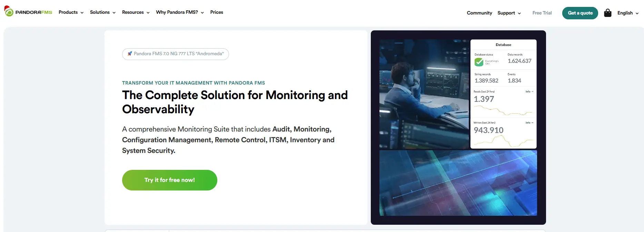The width and height of the screenshot is (644, 232).
Task: Click the Try it for free now! button
Action: [170, 180]
